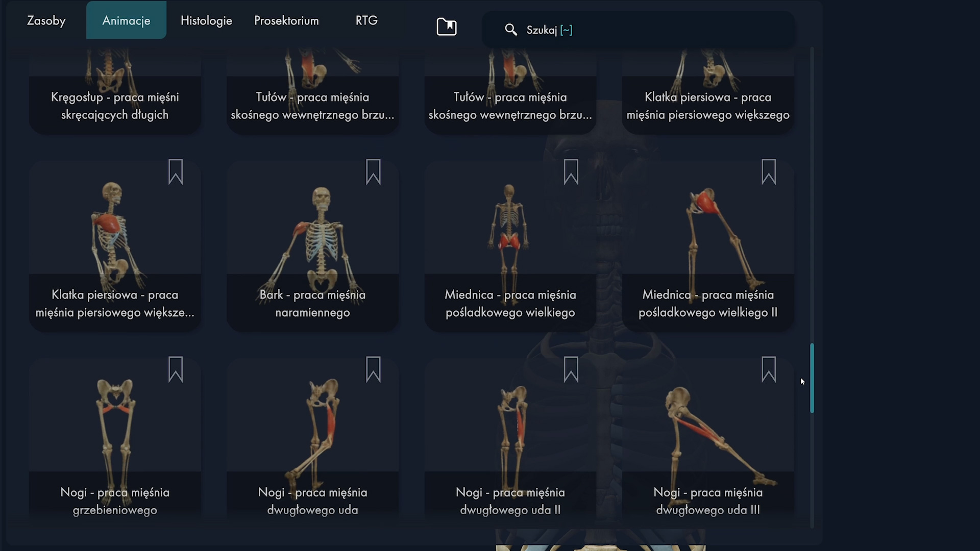Switch to the Zasoby tab
The height and width of the screenshot is (551, 980).
(46, 20)
